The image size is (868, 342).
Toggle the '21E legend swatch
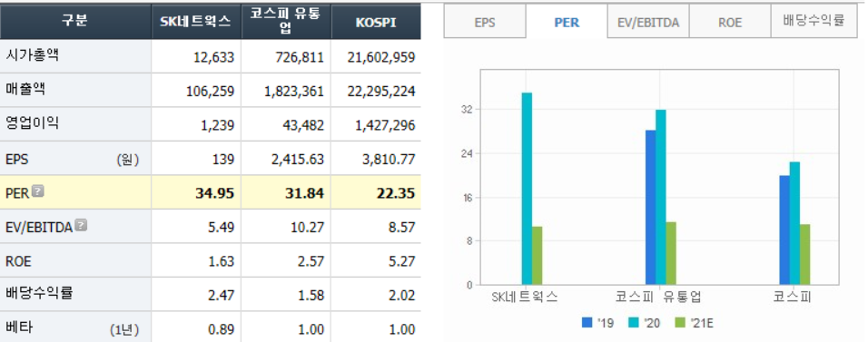coord(680,323)
